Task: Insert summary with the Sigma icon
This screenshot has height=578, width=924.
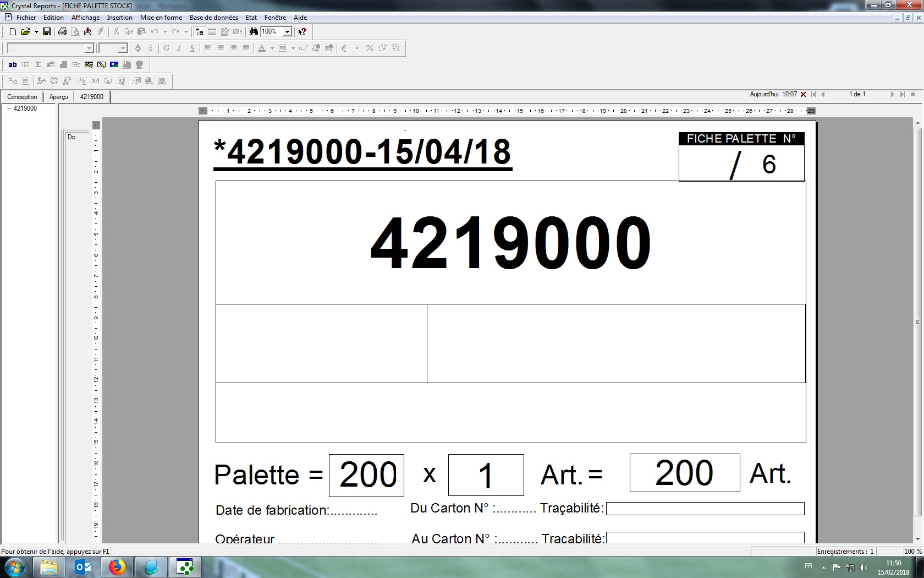Action: (38, 65)
